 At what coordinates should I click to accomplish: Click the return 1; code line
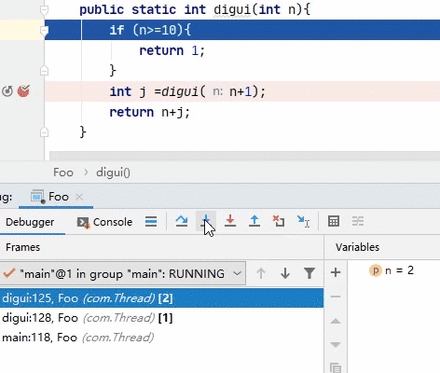pyautogui.click(x=172, y=51)
